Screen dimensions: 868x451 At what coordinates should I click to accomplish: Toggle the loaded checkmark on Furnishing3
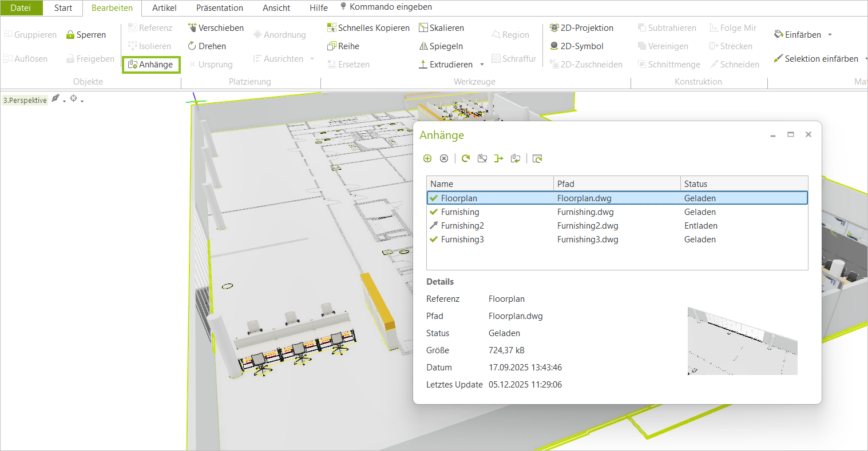(434, 239)
